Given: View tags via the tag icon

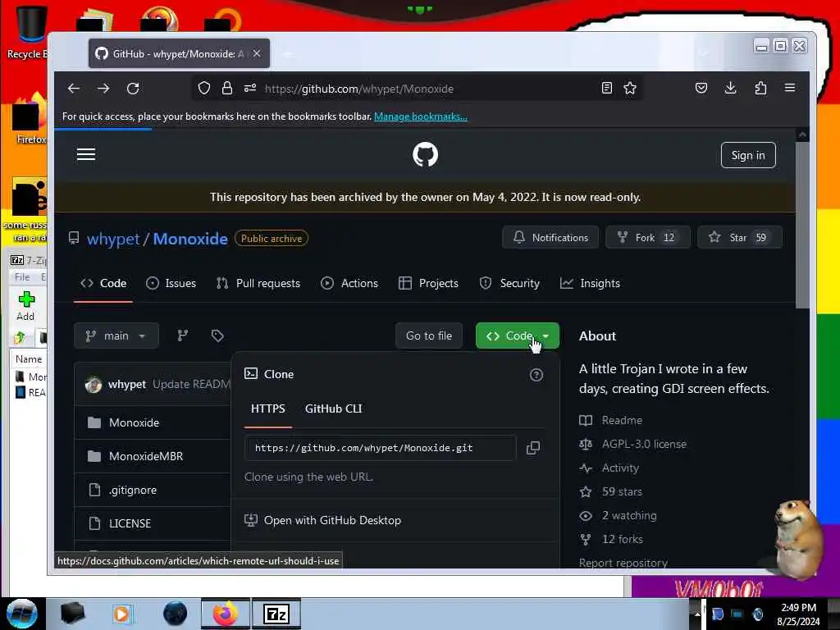Looking at the screenshot, I should tap(217, 336).
